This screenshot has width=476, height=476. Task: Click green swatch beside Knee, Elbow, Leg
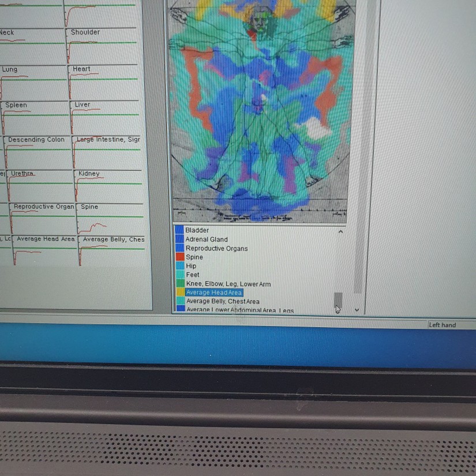pyautogui.click(x=181, y=283)
